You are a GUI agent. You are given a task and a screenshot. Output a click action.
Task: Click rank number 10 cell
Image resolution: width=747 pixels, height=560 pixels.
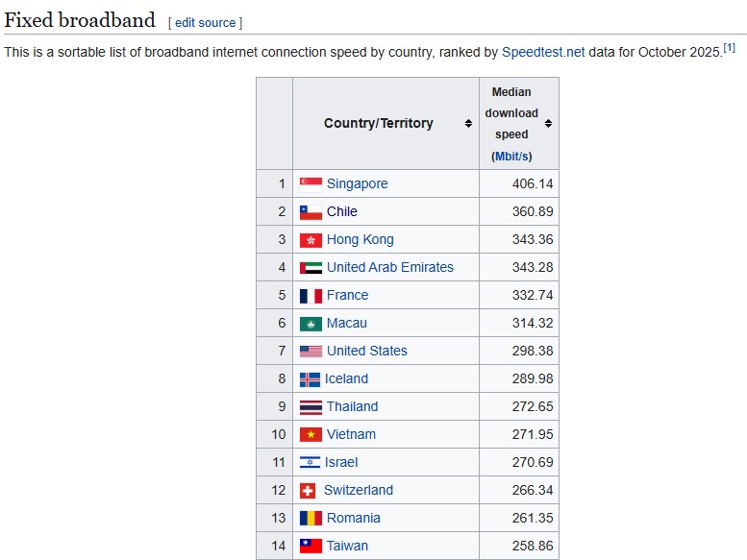coord(274,434)
